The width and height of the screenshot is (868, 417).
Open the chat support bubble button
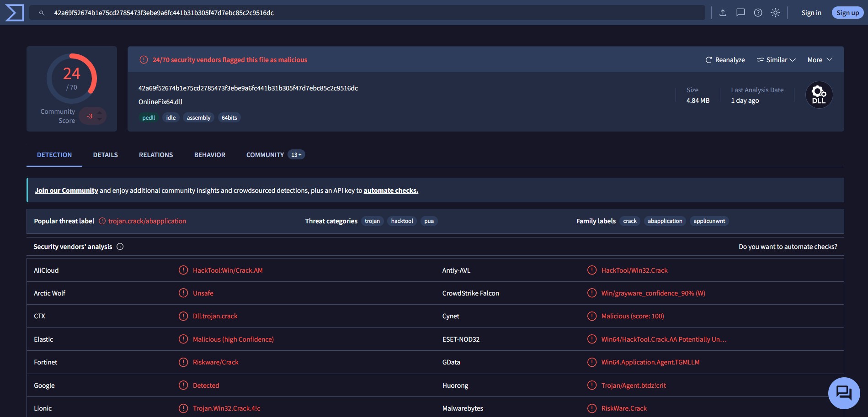click(844, 393)
